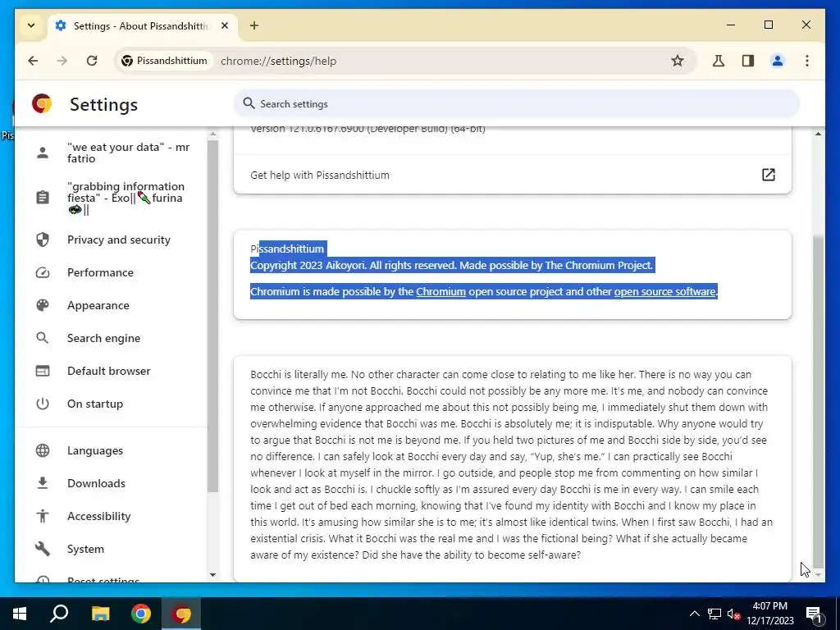The width and height of the screenshot is (840, 630).
Task: Click the red Pissandshittium taskbar icon
Action: [181, 614]
